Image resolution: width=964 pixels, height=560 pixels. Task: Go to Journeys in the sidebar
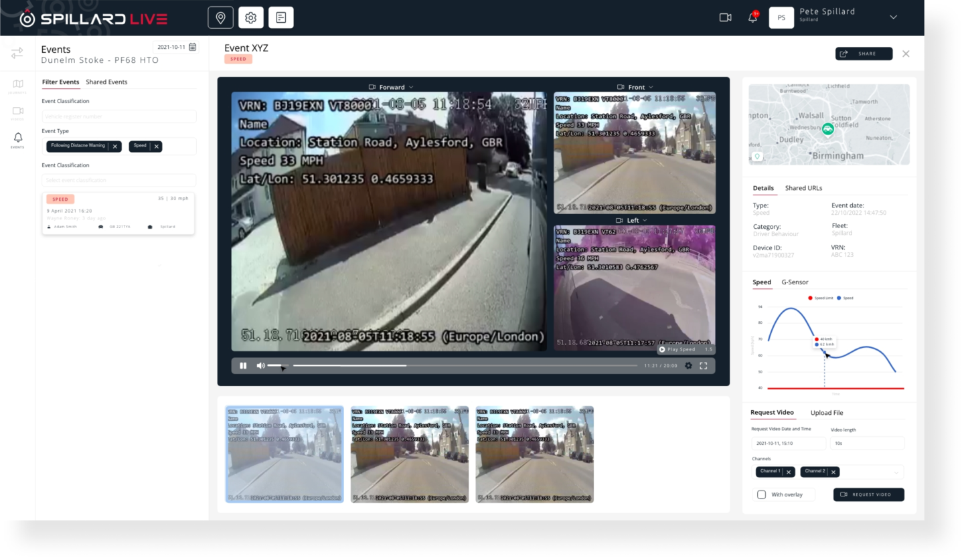[x=17, y=86]
